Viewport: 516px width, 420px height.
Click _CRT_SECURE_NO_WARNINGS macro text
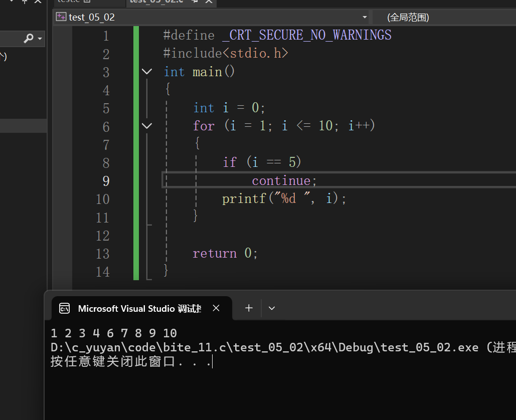click(x=307, y=35)
